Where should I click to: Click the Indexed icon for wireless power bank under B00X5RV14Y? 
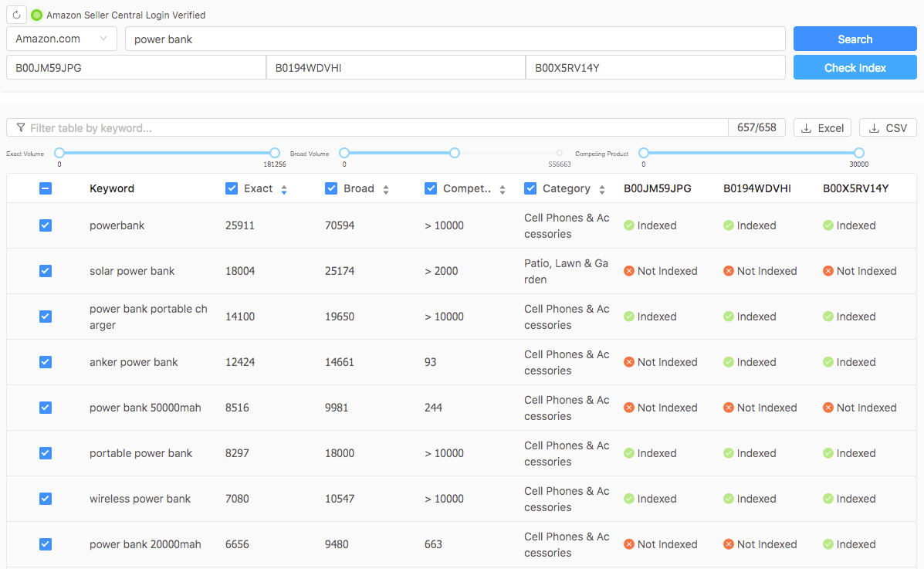click(828, 499)
